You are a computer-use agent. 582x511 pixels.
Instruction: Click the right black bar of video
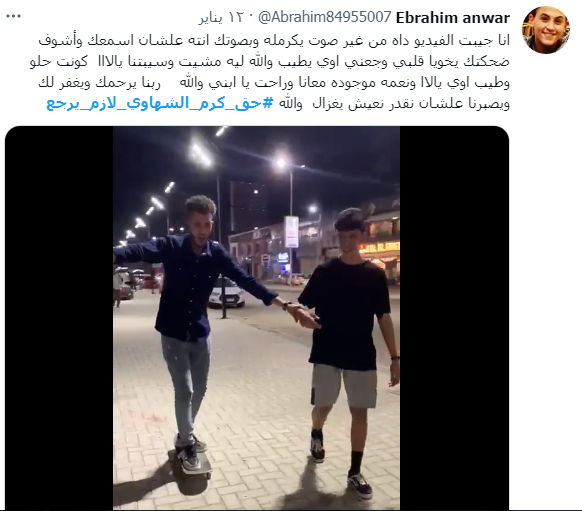(454, 318)
